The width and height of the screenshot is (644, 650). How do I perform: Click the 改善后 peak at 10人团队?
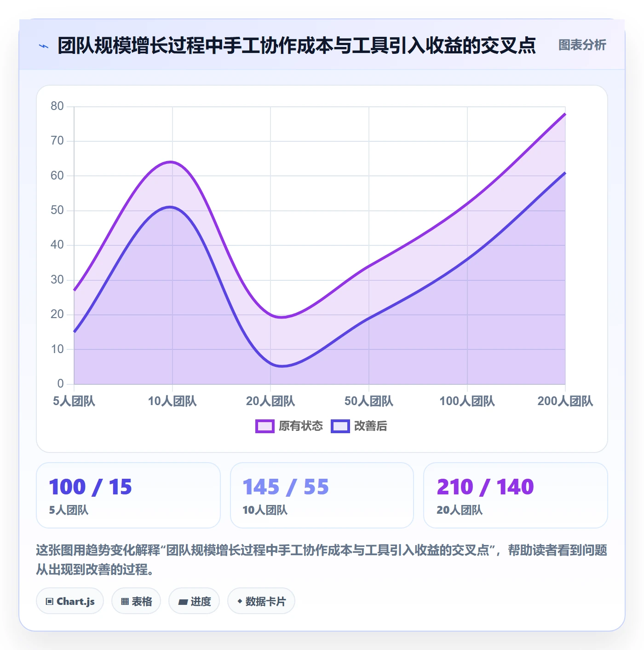coord(172,207)
